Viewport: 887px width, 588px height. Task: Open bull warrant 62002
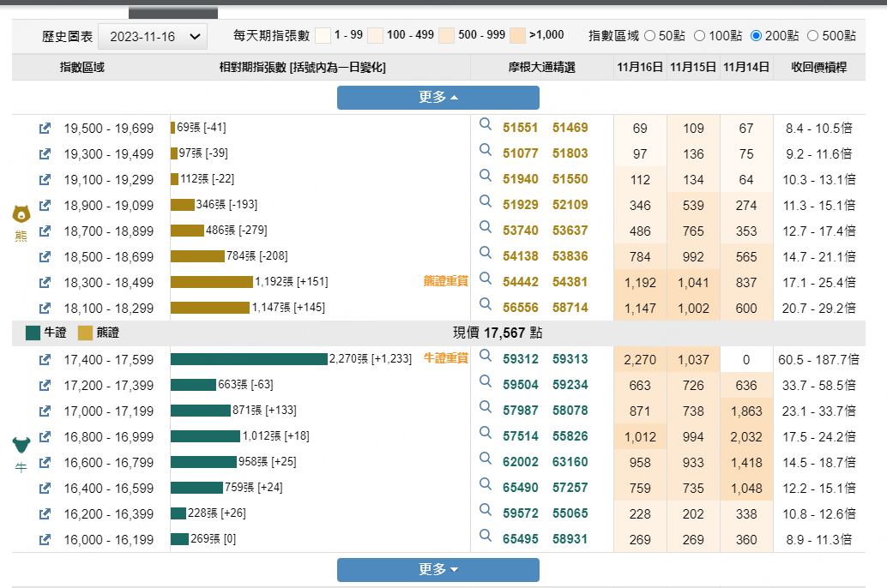tap(521, 462)
